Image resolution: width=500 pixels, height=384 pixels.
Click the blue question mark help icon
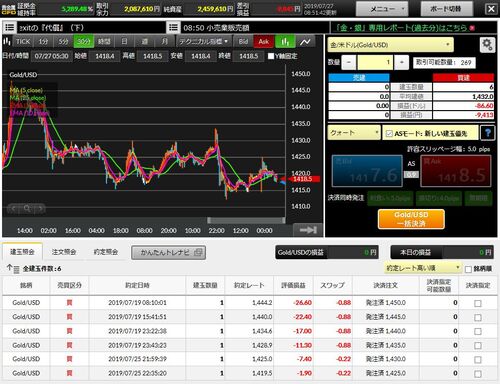[x=488, y=133]
